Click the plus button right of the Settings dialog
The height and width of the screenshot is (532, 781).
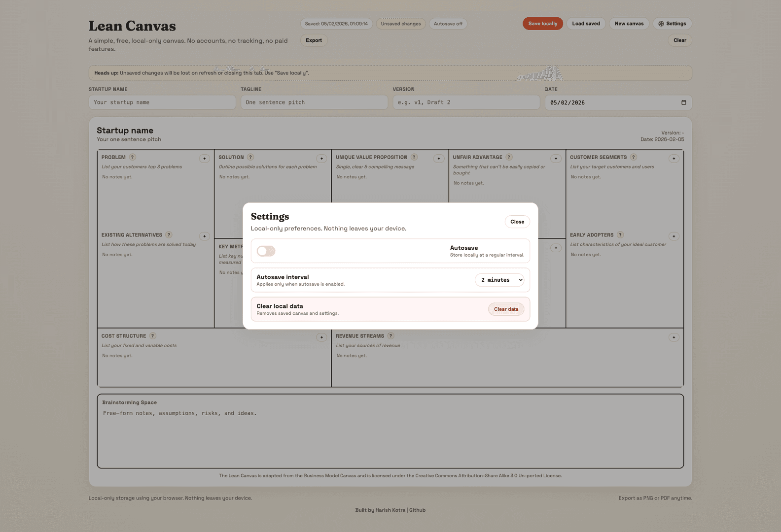pyautogui.click(x=556, y=248)
